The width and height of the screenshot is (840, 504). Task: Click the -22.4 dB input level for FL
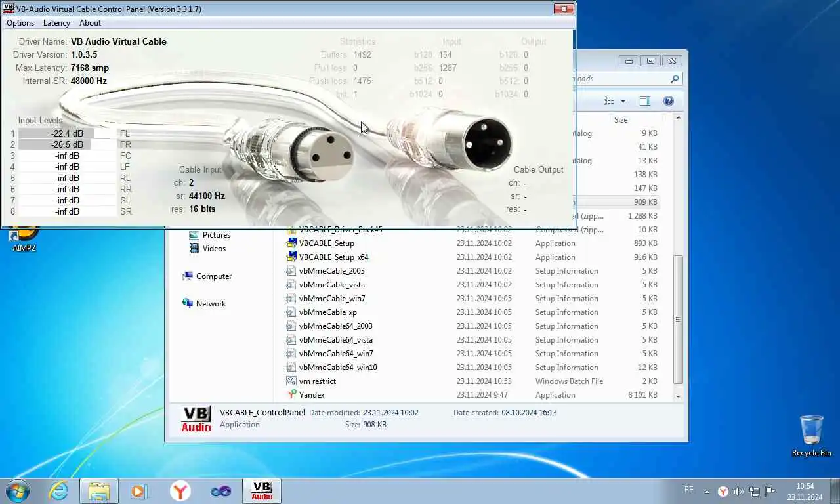click(x=67, y=133)
